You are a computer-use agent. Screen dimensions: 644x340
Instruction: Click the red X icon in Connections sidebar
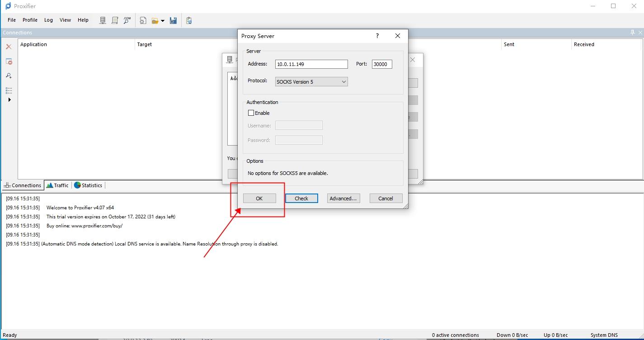point(9,47)
